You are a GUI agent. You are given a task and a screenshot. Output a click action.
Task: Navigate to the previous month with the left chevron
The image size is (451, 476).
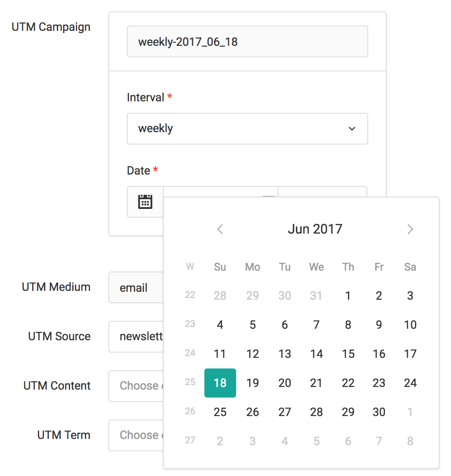pyautogui.click(x=220, y=229)
